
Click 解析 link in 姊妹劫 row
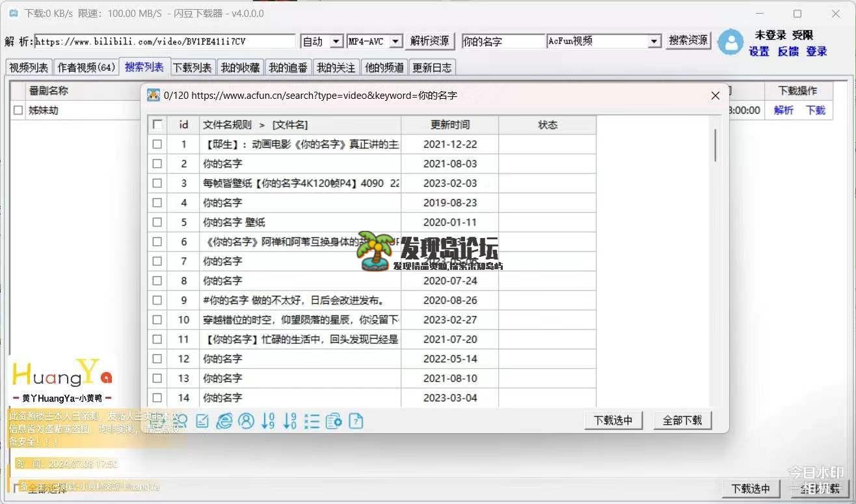point(783,111)
